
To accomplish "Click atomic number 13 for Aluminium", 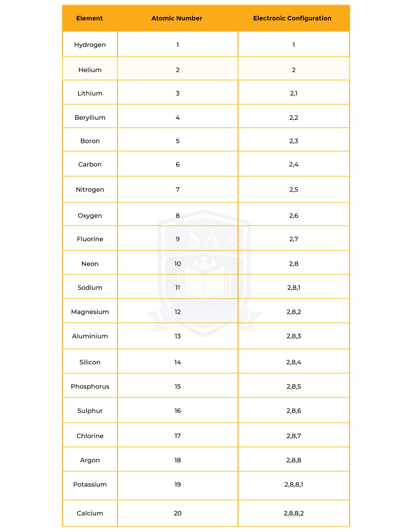I will [x=178, y=336].
